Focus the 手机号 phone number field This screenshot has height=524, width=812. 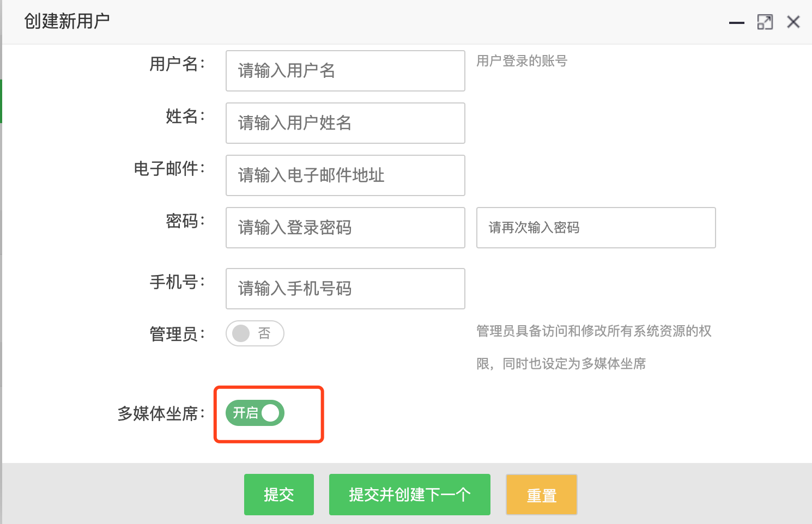click(x=345, y=289)
